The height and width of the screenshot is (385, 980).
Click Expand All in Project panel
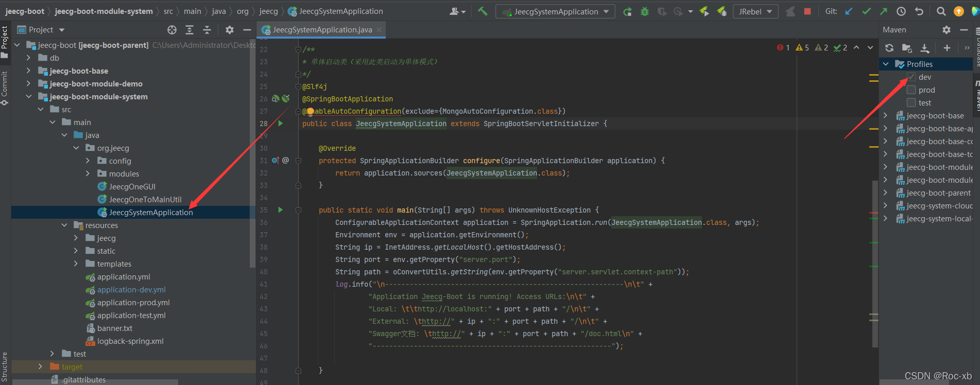click(x=190, y=30)
